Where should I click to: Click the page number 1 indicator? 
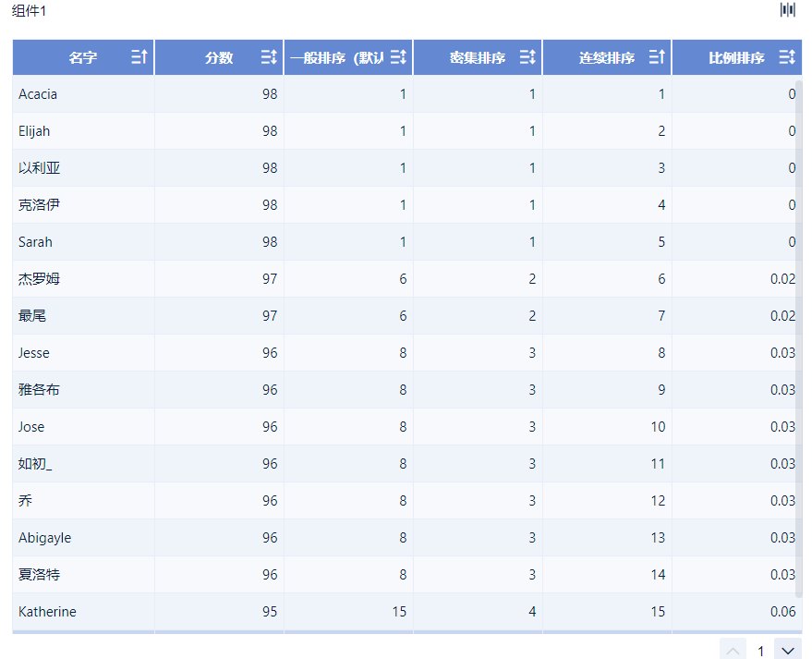click(761, 651)
